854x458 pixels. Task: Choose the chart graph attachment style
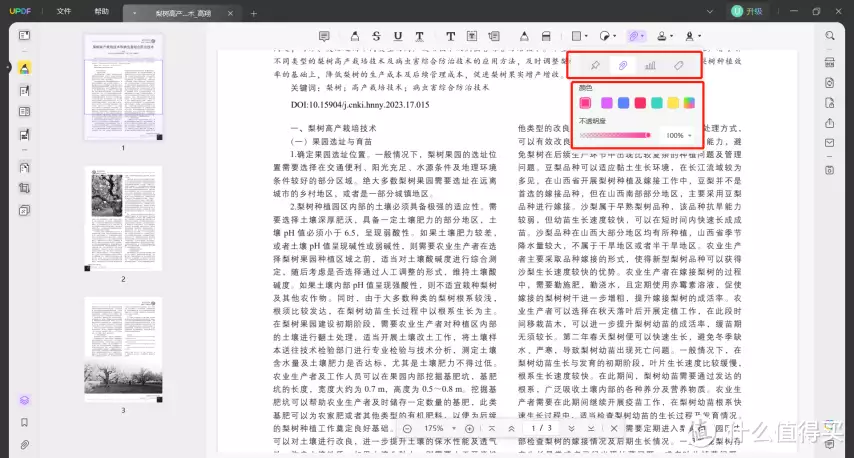[650, 66]
